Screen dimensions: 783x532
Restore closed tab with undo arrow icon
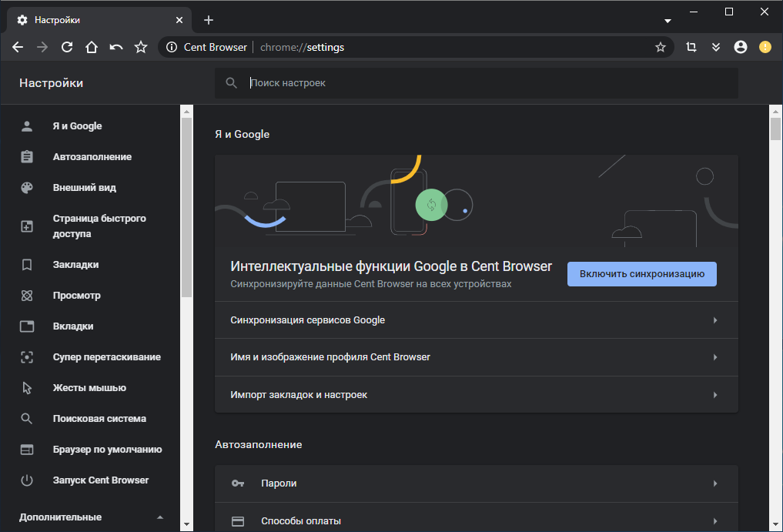[x=116, y=47]
